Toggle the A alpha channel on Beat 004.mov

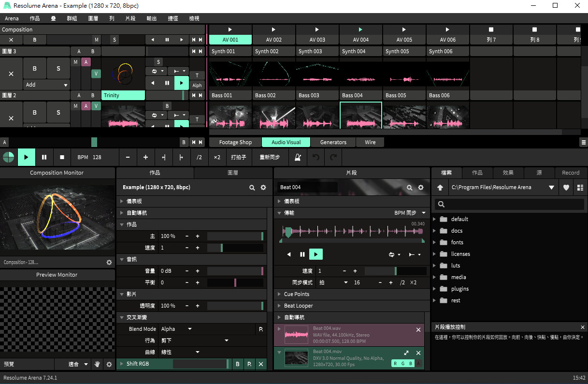click(x=418, y=364)
